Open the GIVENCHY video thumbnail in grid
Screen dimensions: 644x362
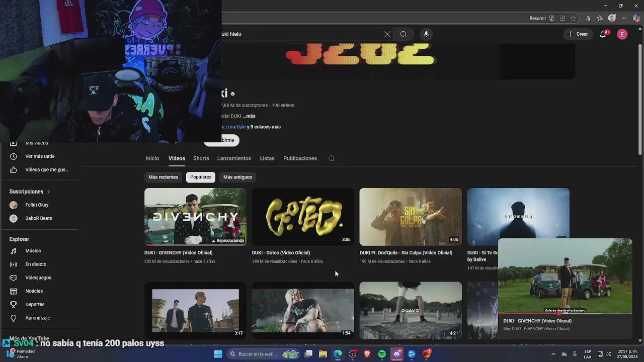195,217
